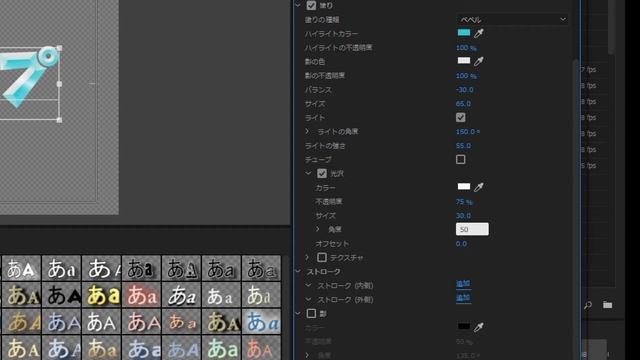Apply the salmon あA style in bottom row

pyautogui.click(x=261, y=348)
